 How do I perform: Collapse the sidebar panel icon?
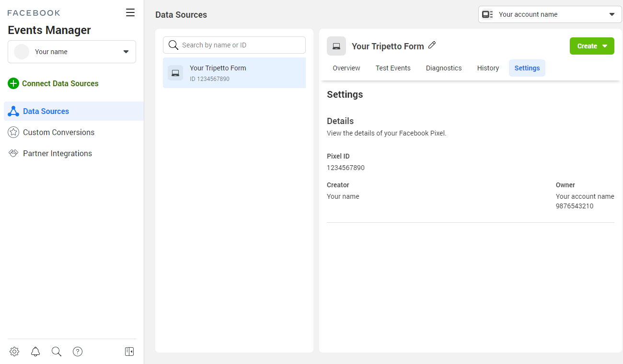tap(129, 352)
